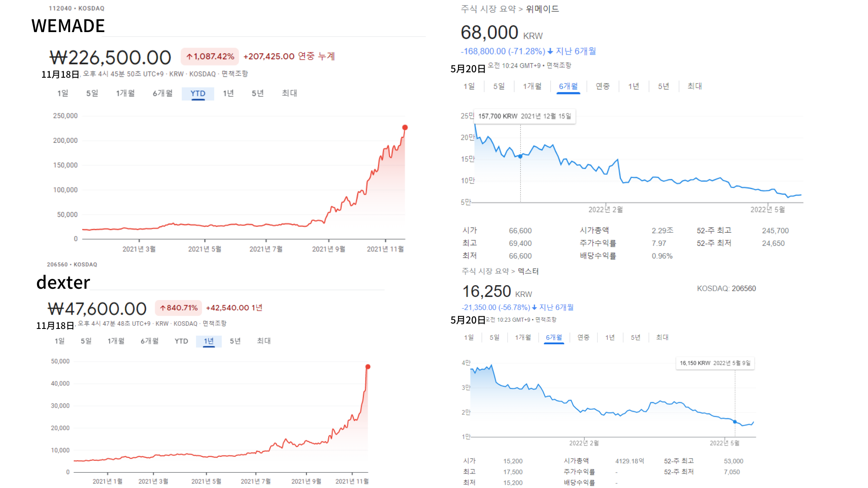Click the 시가총액 value 4129.18억
This screenshot has width=868, height=488.
(630, 461)
